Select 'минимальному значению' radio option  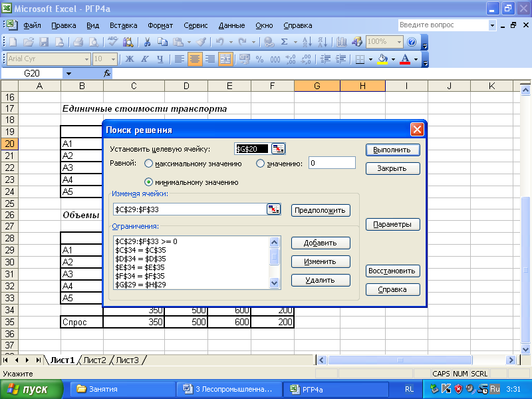(148, 182)
